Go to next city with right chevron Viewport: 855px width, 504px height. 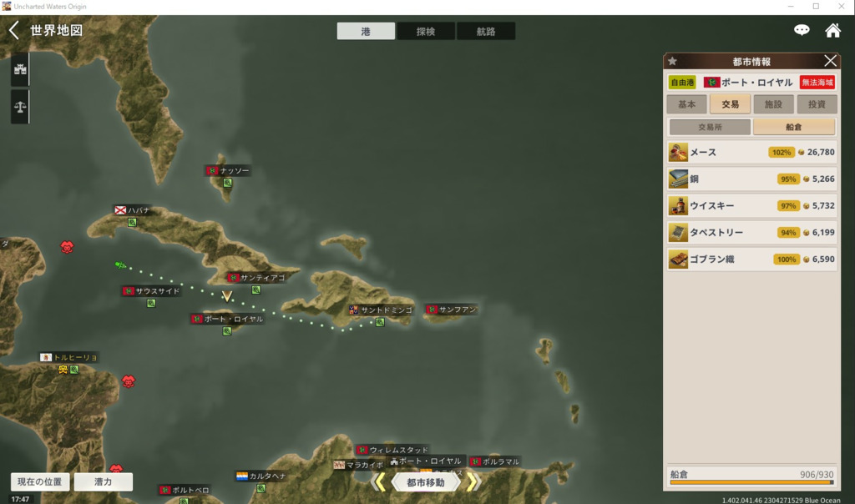(473, 481)
